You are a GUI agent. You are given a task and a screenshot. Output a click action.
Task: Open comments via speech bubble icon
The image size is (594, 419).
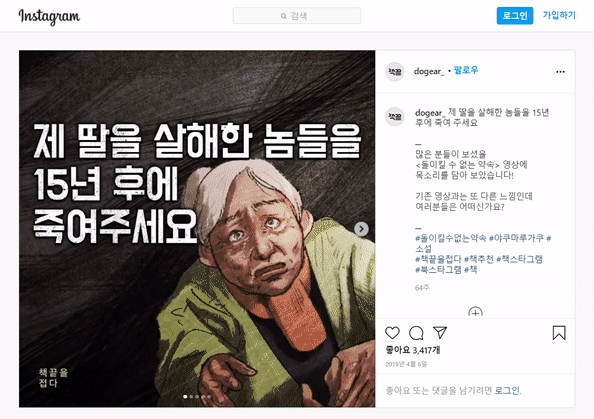pos(416,333)
